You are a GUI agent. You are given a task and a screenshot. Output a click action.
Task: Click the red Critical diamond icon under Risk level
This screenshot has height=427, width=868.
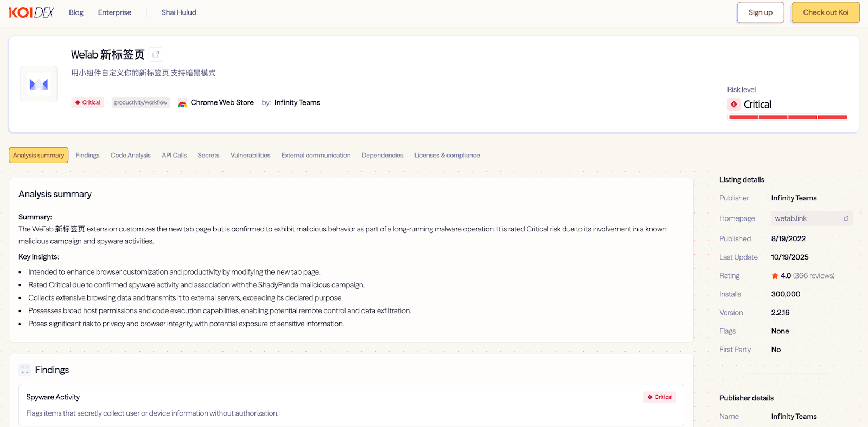click(x=734, y=104)
